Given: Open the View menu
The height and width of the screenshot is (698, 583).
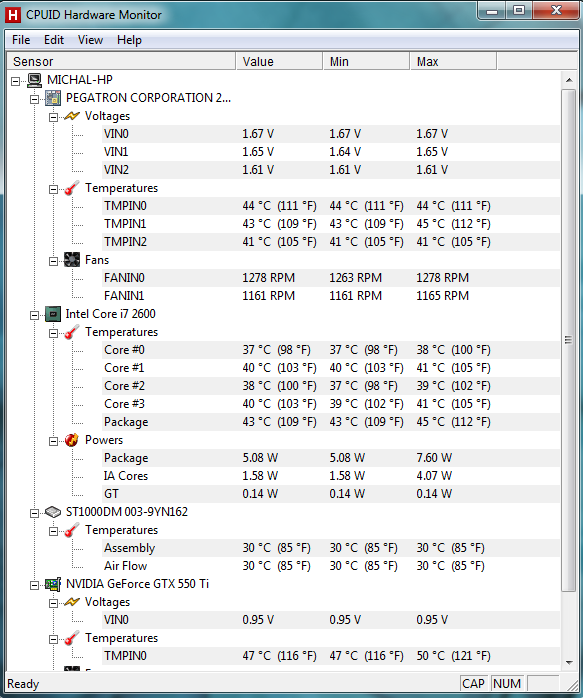Looking at the screenshot, I should click(90, 40).
